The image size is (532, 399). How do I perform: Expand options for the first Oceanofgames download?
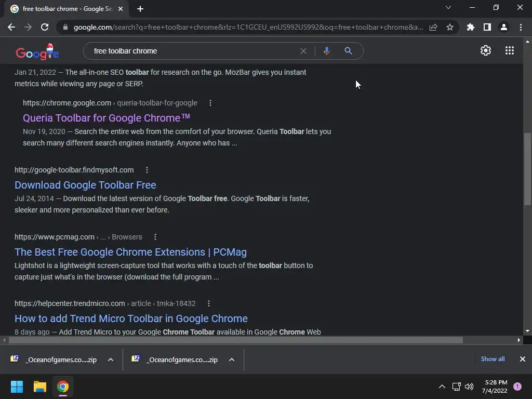point(111,360)
